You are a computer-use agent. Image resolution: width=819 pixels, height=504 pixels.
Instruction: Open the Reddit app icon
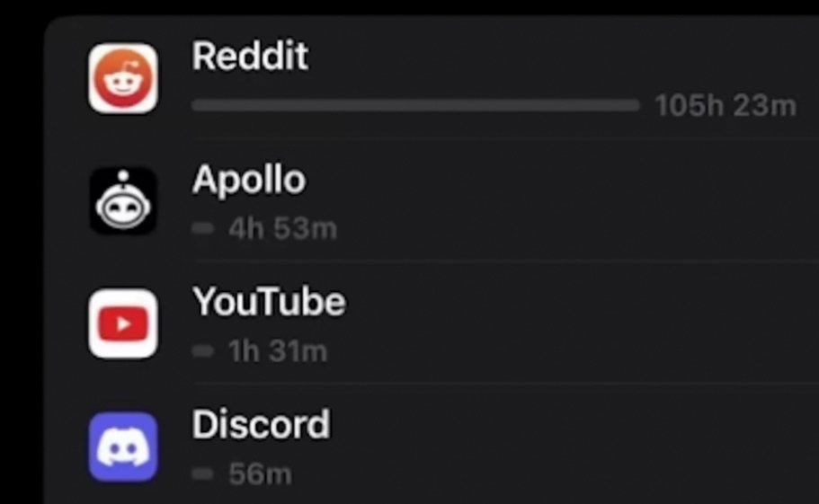point(123,78)
